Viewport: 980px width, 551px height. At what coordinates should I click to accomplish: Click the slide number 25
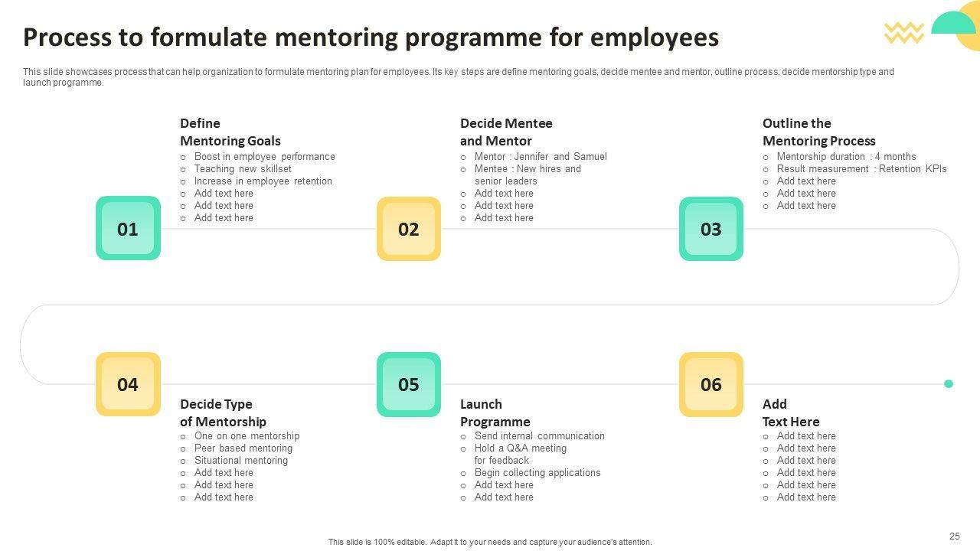coord(954,536)
